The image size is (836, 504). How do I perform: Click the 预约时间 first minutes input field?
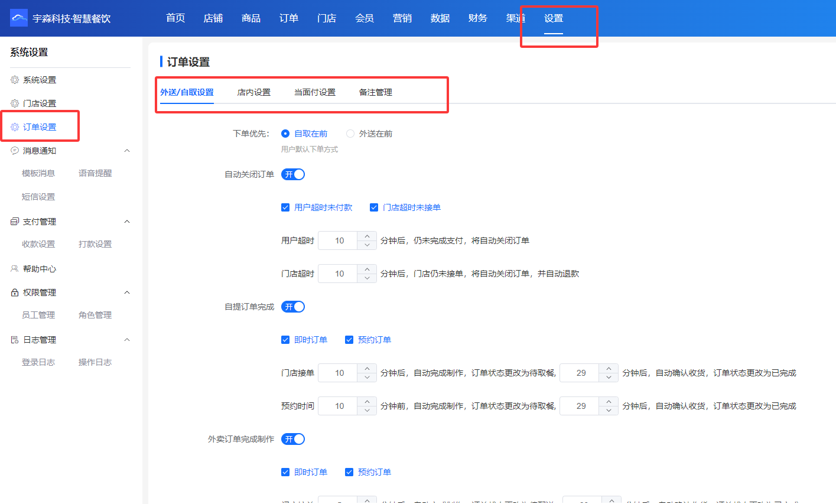(339, 406)
